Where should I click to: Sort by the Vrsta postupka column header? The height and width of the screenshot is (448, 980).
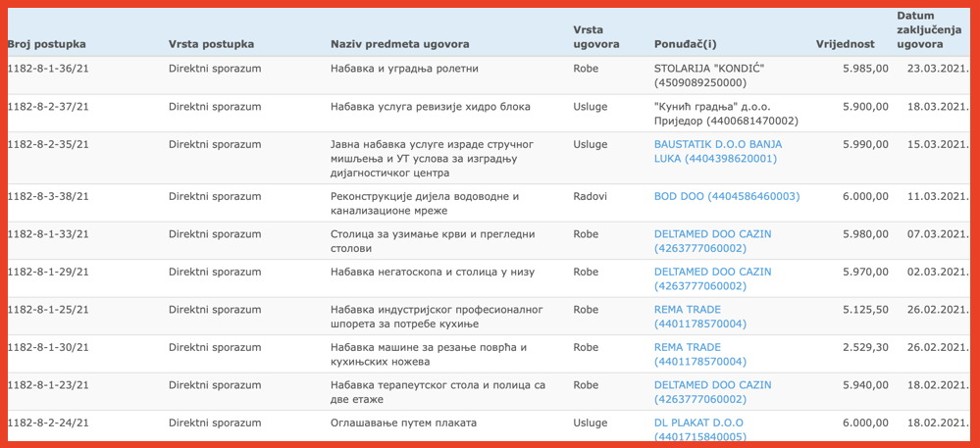tap(211, 44)
